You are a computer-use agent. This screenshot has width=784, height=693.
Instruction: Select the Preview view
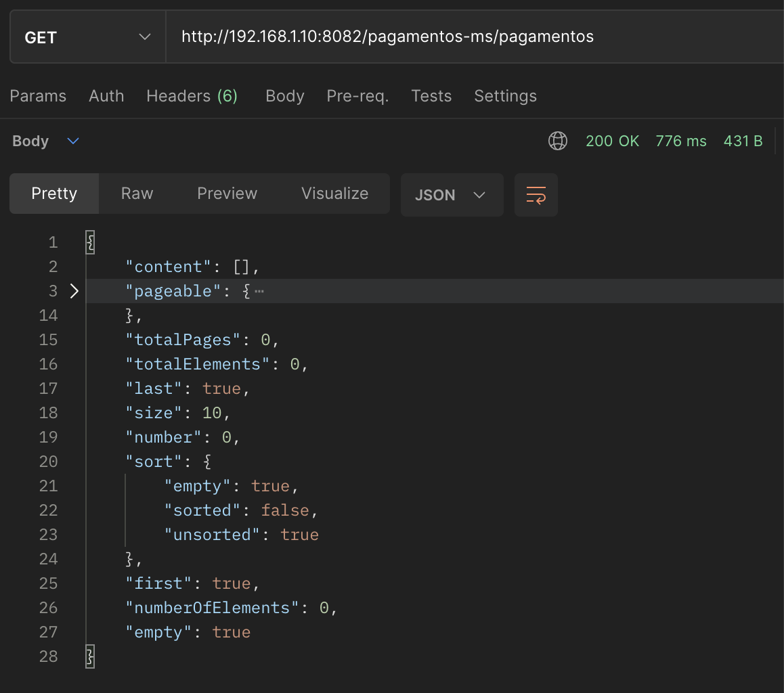227,194
